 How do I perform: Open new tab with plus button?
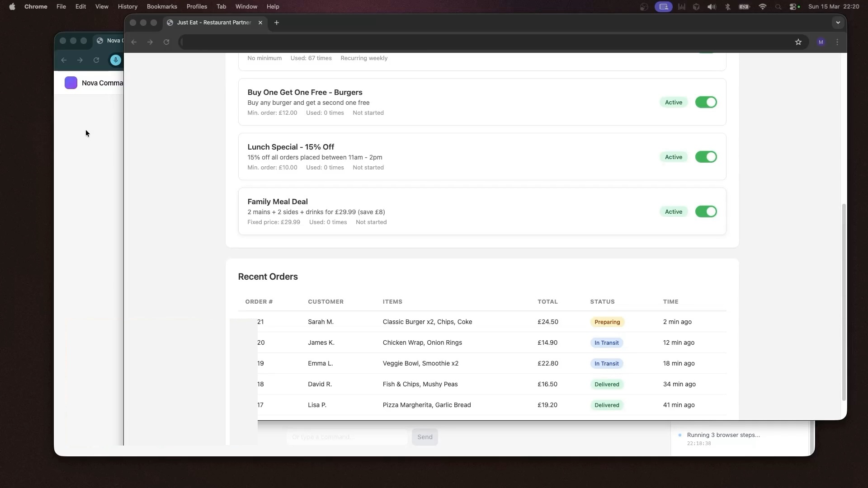pos(277,23)
